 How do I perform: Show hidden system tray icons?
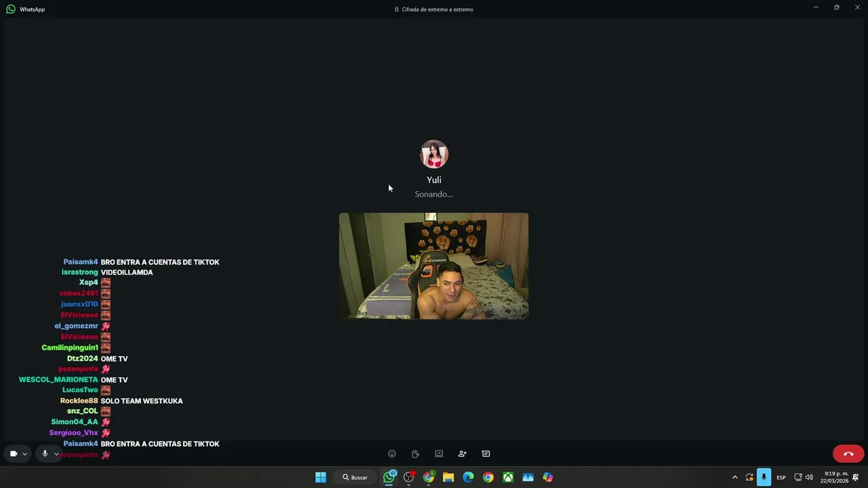(734, 477)
